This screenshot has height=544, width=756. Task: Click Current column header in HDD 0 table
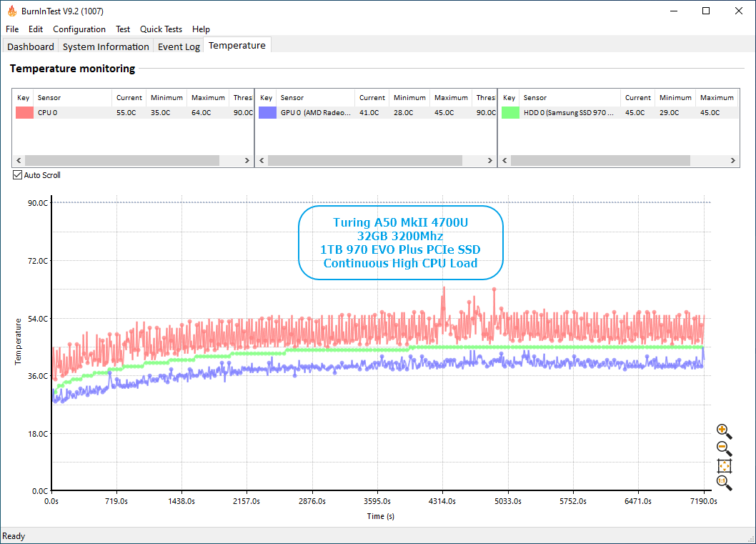[x=638, y=97]
